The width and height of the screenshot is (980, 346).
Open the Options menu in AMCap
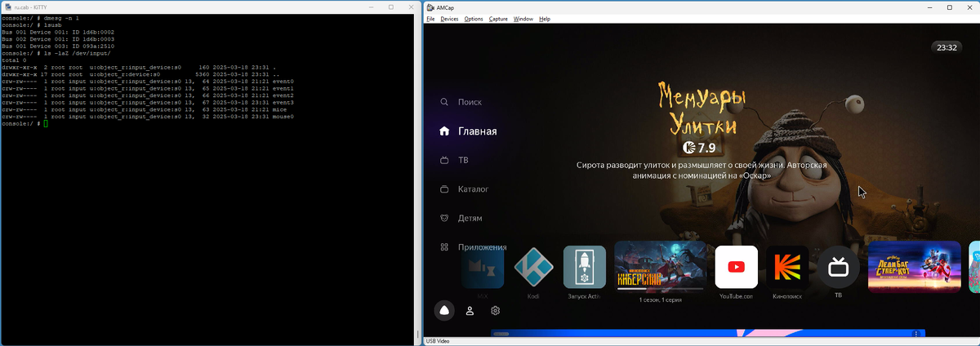pyautogui.click(x=474, y=19)
